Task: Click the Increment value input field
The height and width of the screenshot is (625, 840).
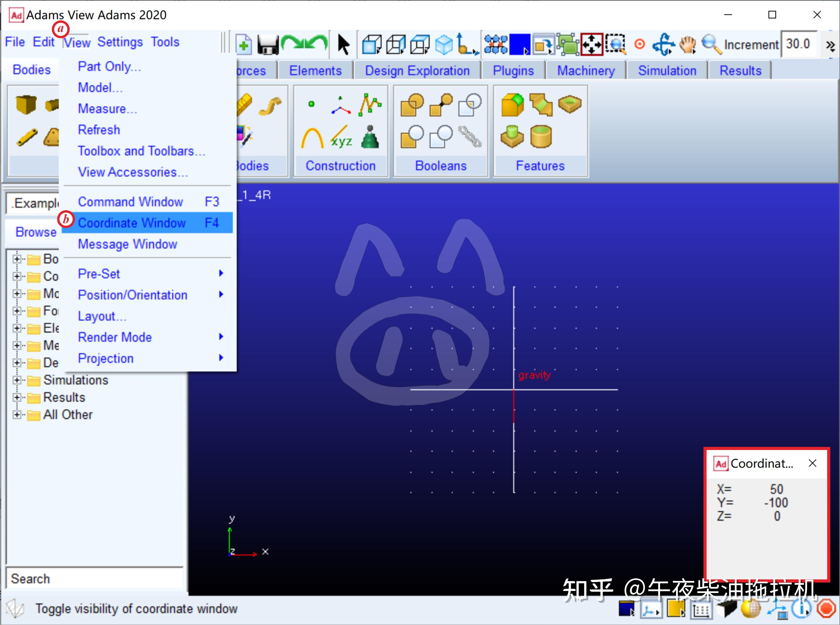Action: tap(798, 44)
